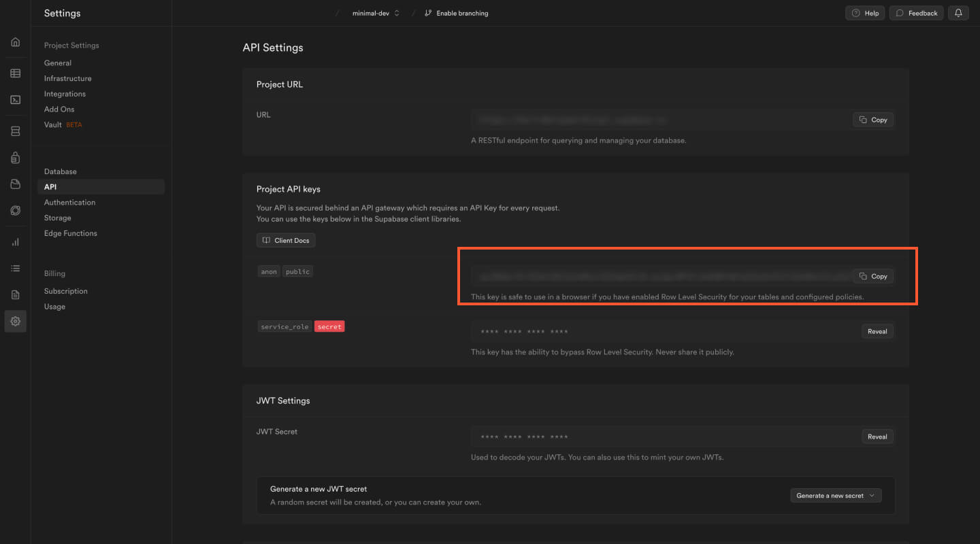Click Generate a new JWT secret text
980x544 pixels.
(x=318, y=489)
